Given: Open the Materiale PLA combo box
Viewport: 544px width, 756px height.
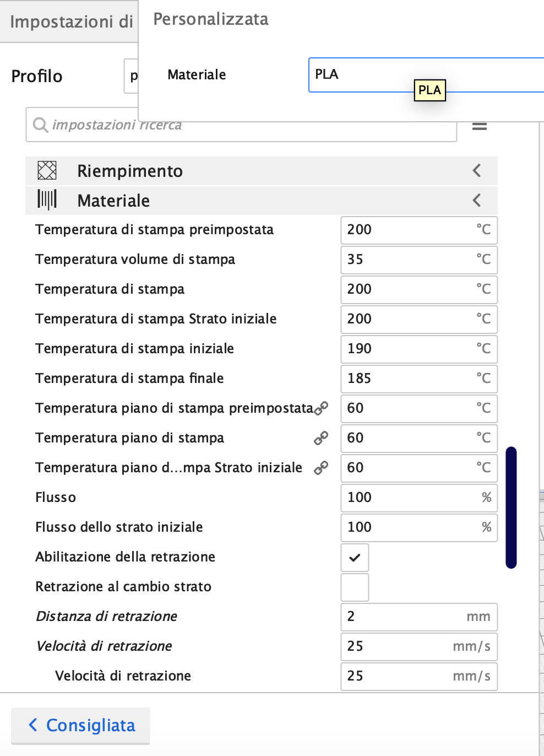Looking at the screenshot, I should click(x=424, y=74).
